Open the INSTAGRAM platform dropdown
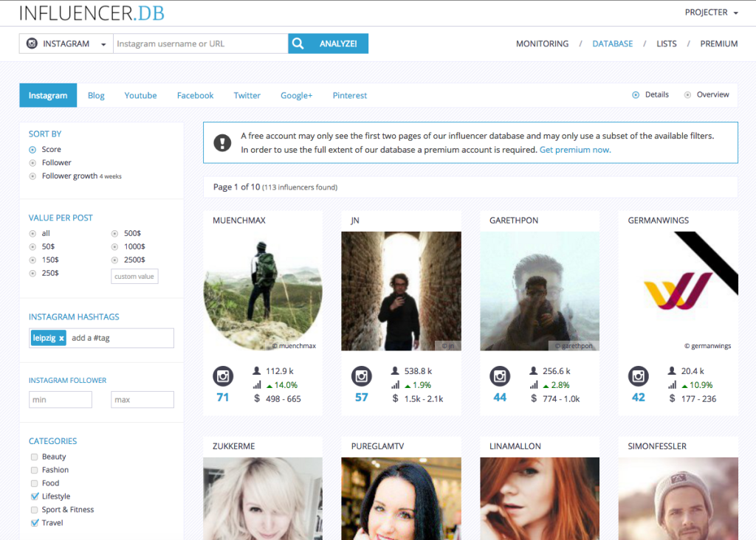756x540 pixels. click(66, 44)
